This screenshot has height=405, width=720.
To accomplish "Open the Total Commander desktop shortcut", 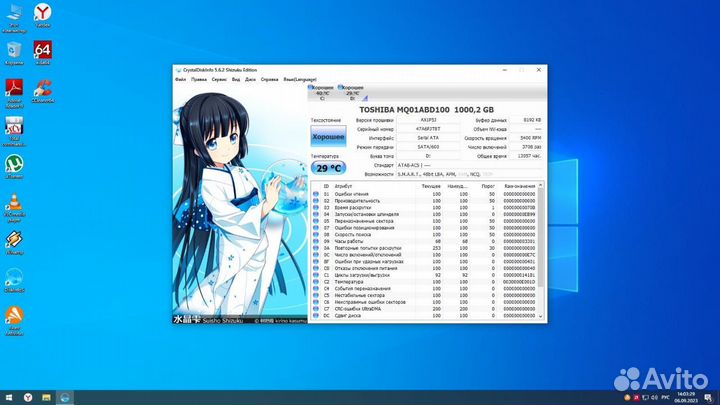I will coord(14,131).
